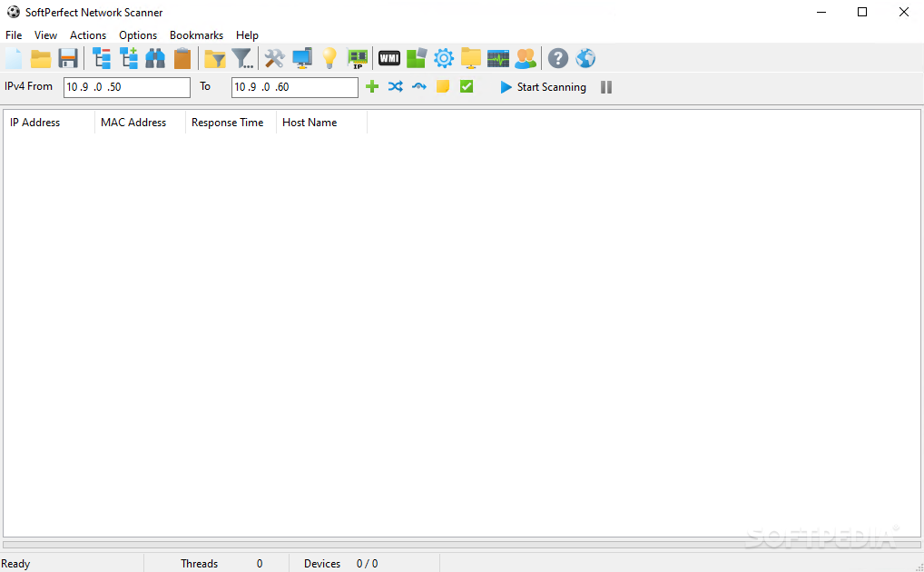924x572 pixels.
Task: Sort by IP Address column header
Action: coord(50,123)
